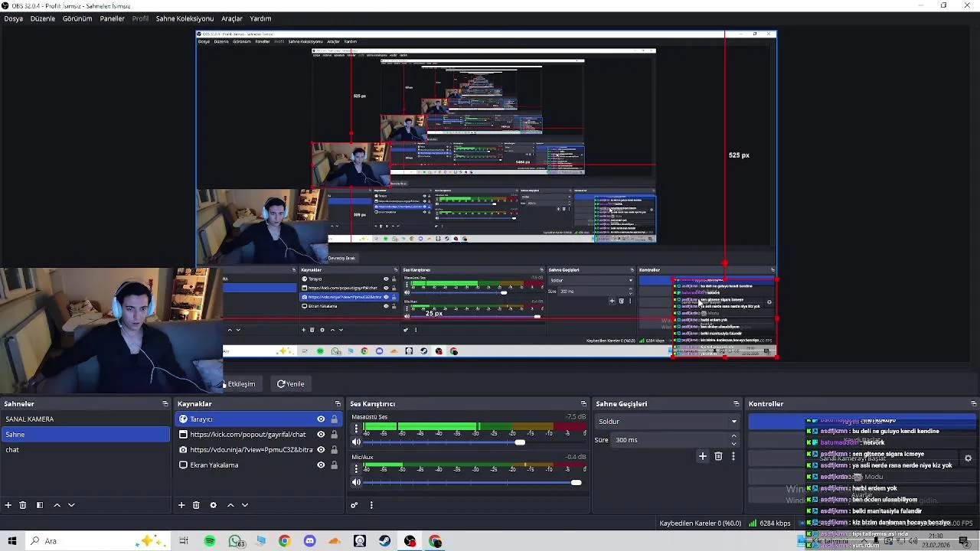Undock the Ses Karıştırıcı panel

(x=583, y=404)
